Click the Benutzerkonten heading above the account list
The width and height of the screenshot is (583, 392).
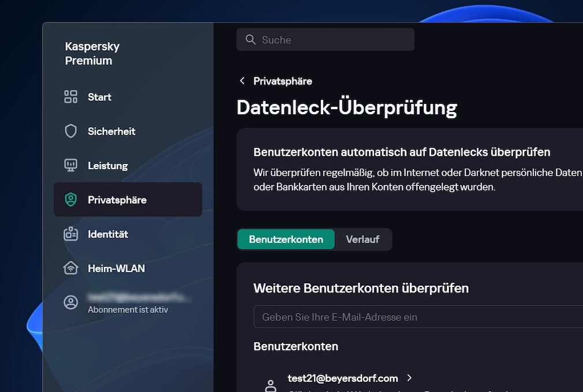point(296,346)
